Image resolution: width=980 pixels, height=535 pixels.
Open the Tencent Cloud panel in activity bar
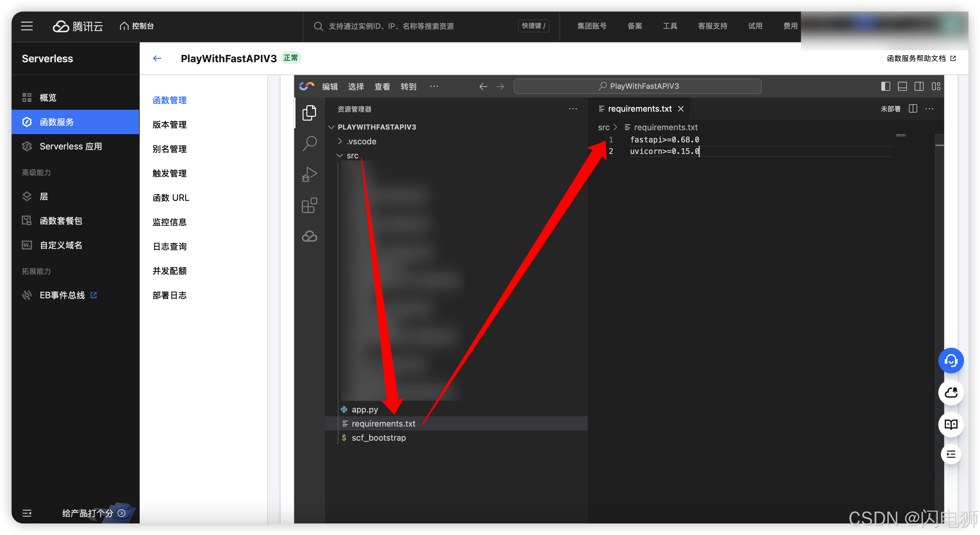coord(309,236)
